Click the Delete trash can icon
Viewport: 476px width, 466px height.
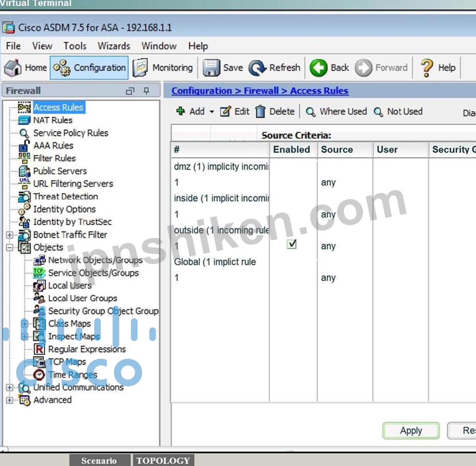[260, 112]
